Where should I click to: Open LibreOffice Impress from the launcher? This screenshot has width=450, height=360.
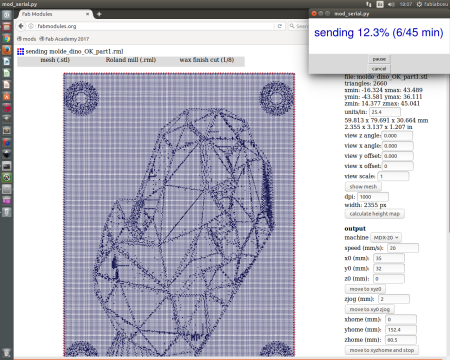tap(6, 85)
